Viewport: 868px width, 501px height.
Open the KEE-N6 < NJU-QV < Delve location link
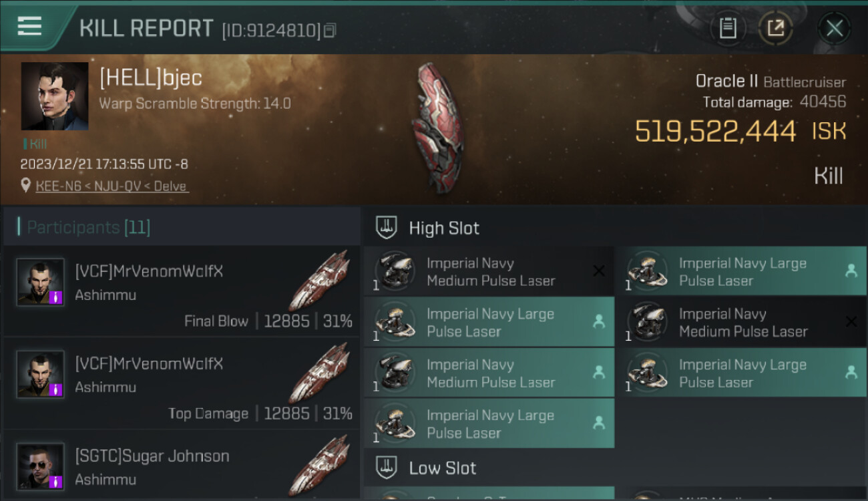click(112, 186)
